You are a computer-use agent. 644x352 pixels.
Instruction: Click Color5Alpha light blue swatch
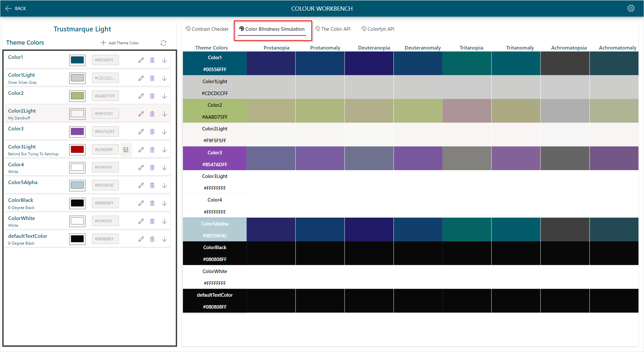tap(77, 185)
